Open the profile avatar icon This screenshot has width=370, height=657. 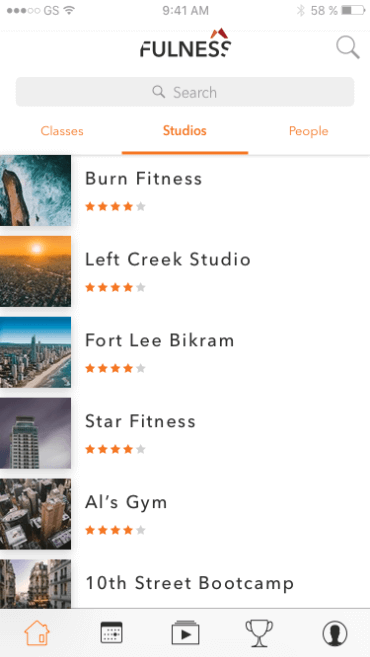[x=335, y=633]
